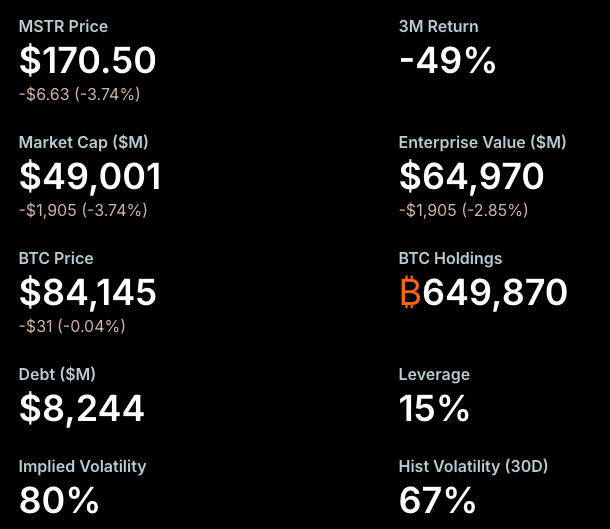Click the -$31 (-0.04%) BTC change
This screenshot has width=610, height=529.
pyautogui.click(x=72, y=326)
